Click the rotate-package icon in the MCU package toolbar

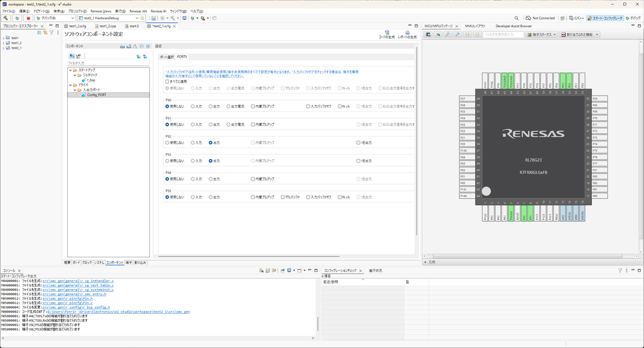438,34
